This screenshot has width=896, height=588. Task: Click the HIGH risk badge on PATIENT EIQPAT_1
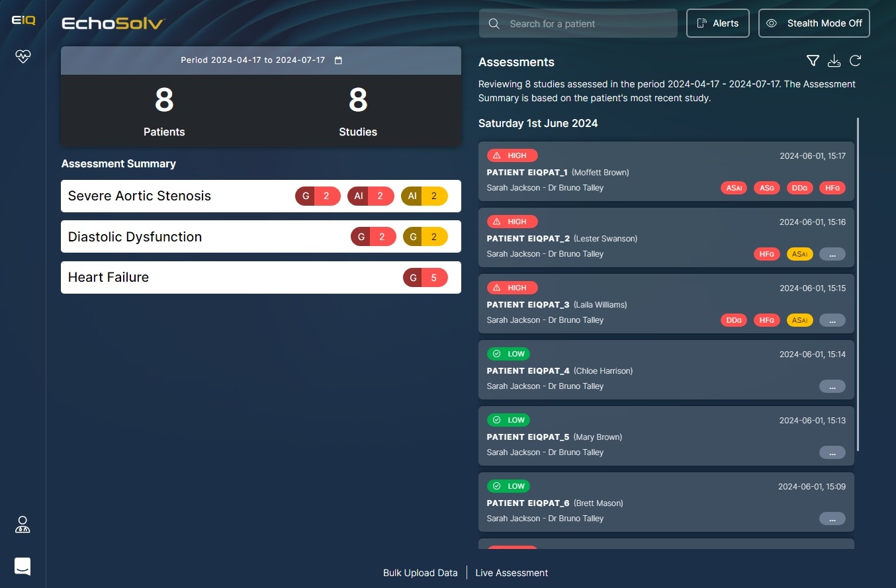pos(512,155)
